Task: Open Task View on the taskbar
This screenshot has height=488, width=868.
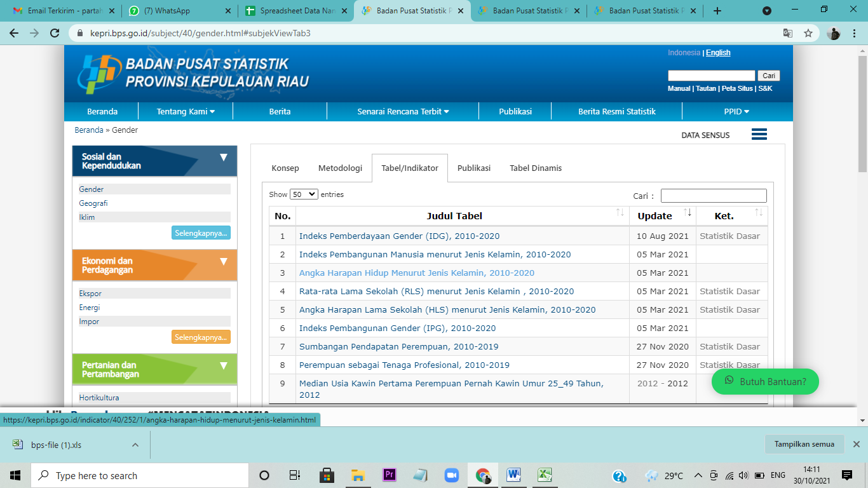Action: click(x=295, y=475)
